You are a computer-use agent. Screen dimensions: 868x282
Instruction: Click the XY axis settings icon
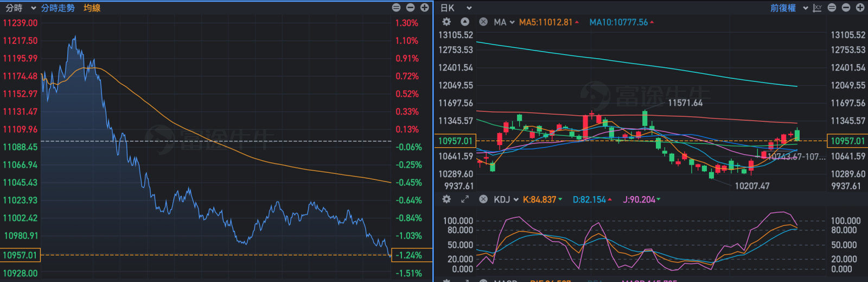817,8
